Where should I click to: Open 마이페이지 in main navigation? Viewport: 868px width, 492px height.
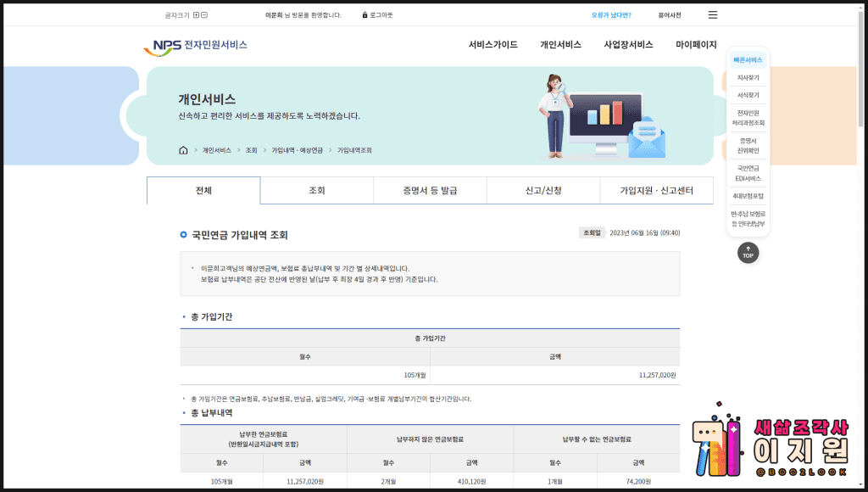point(696,45)
